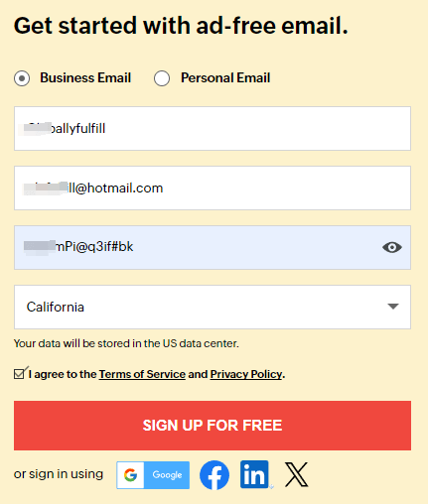Click the name field ending in allyfulfill
The width and height of the screenshot is (428, 504).
[x=213, y=128]
